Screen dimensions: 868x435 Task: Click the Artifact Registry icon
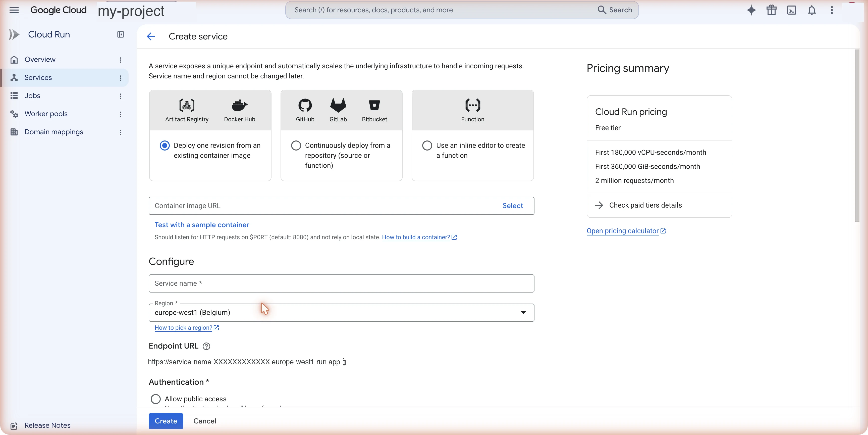click(187, 105)
